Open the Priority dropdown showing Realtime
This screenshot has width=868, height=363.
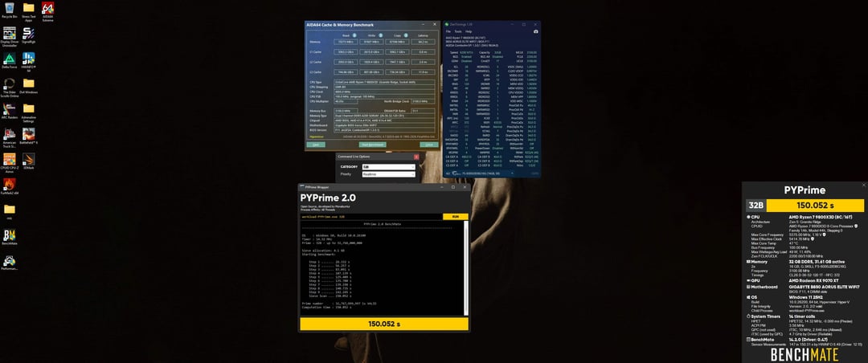point(389,173)
